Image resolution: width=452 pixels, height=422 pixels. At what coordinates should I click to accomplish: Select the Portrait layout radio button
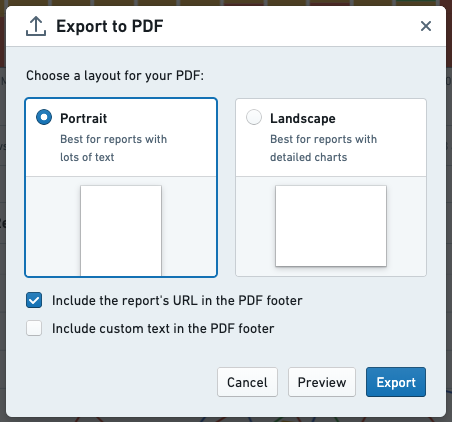click(44, 117)
